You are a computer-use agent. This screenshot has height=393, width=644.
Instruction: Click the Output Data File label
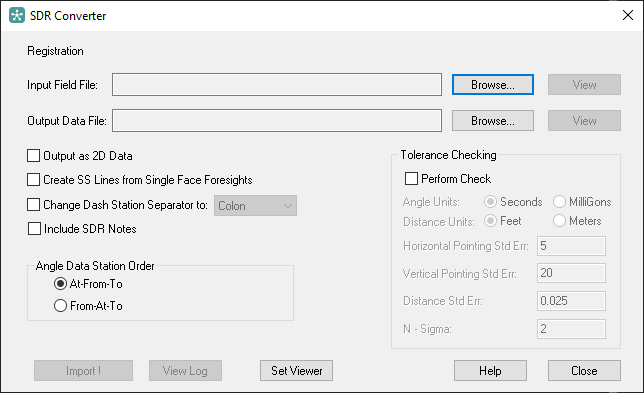point(67,121)
